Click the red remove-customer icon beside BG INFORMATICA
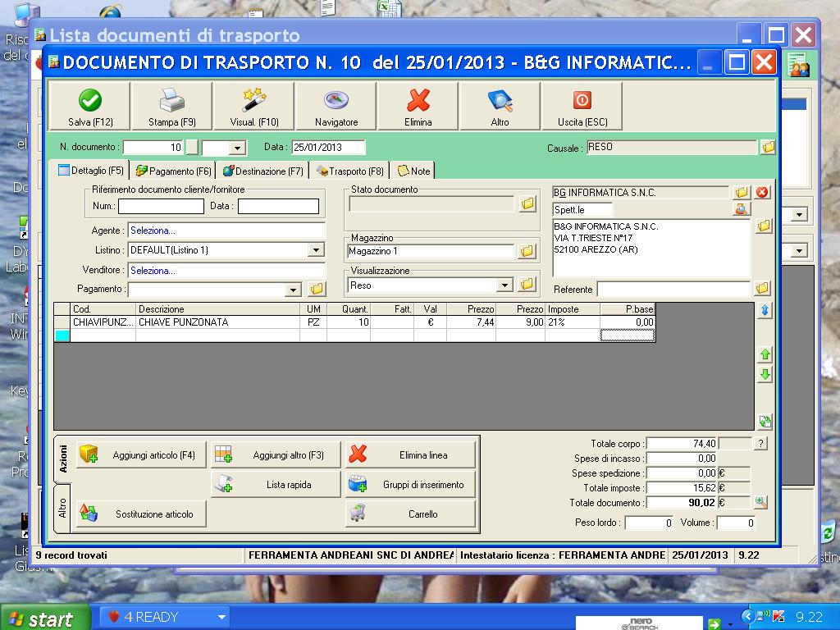The image size is (840, 630). tap(762, 192)
